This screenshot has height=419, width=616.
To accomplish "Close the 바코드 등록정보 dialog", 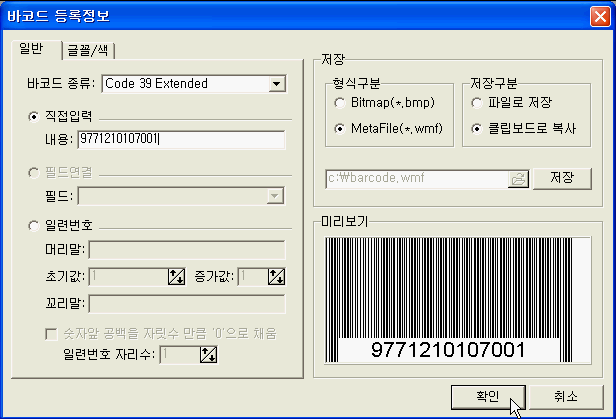I will click(x=600, y=17).
